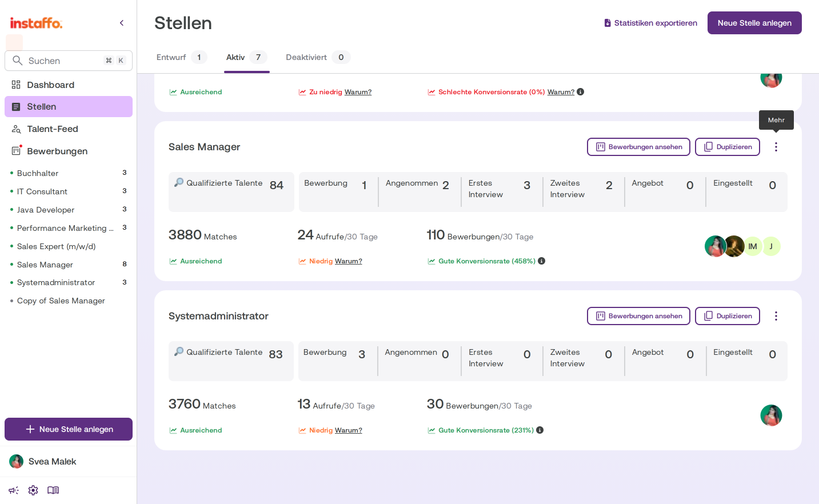
Task: Click Svea Malek's profile avatar in sidebar
Action: click(x=17, y=462)
